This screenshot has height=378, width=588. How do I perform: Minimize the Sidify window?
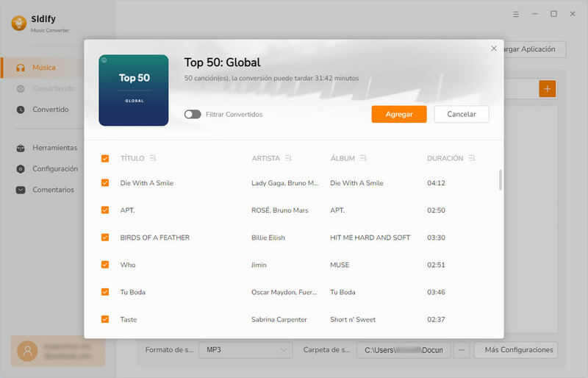point(535,14)
